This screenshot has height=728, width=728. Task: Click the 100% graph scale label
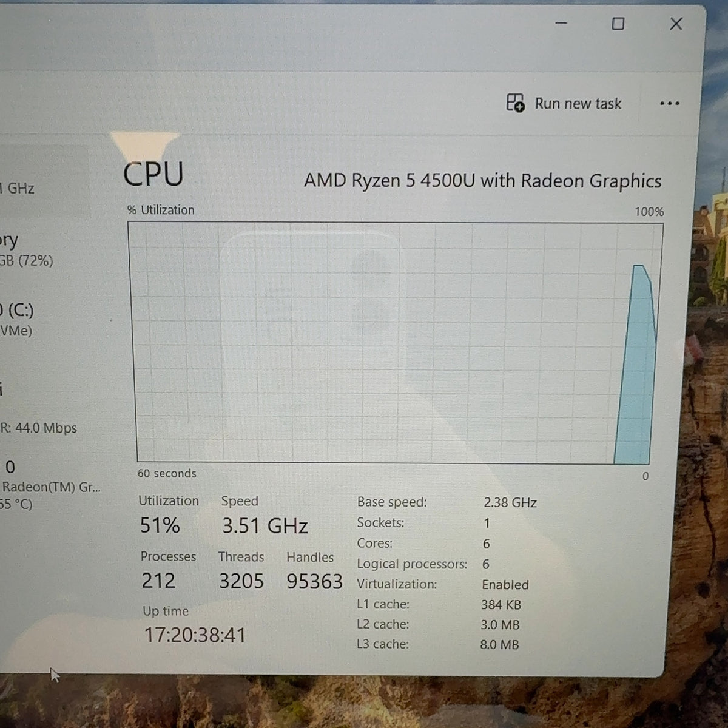coord(649,212)
